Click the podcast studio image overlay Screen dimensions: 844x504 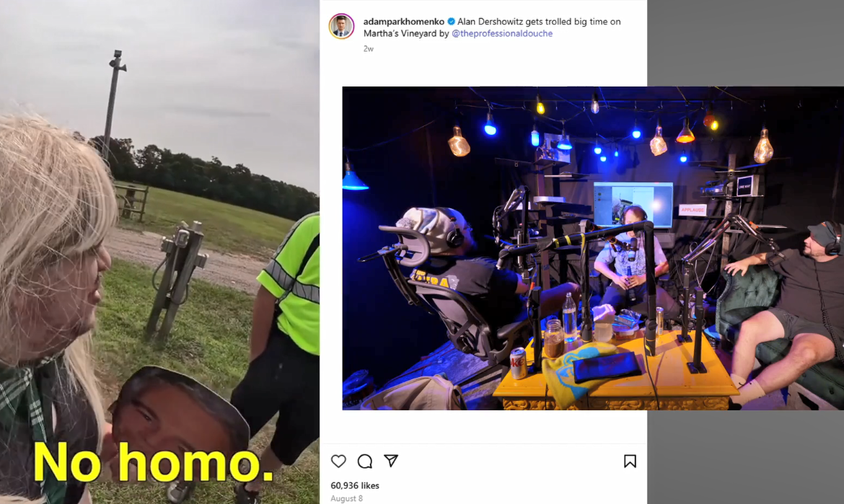pos(593,248)
